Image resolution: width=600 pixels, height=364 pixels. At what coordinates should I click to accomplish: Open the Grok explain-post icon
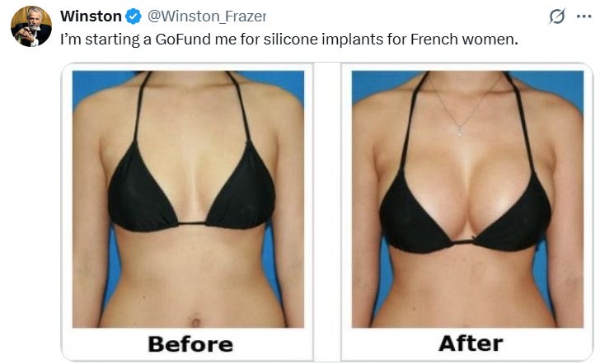(x=557, y=16)
